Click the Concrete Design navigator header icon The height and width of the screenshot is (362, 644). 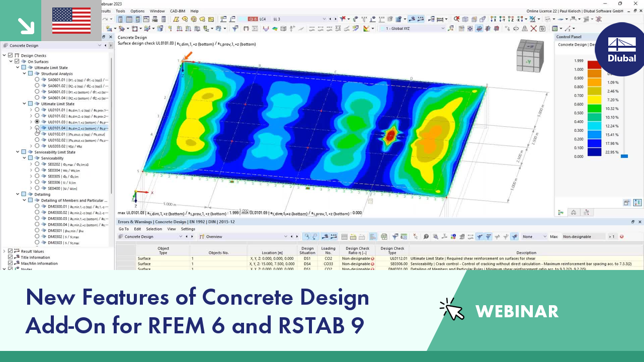click(x=5, y=45)
